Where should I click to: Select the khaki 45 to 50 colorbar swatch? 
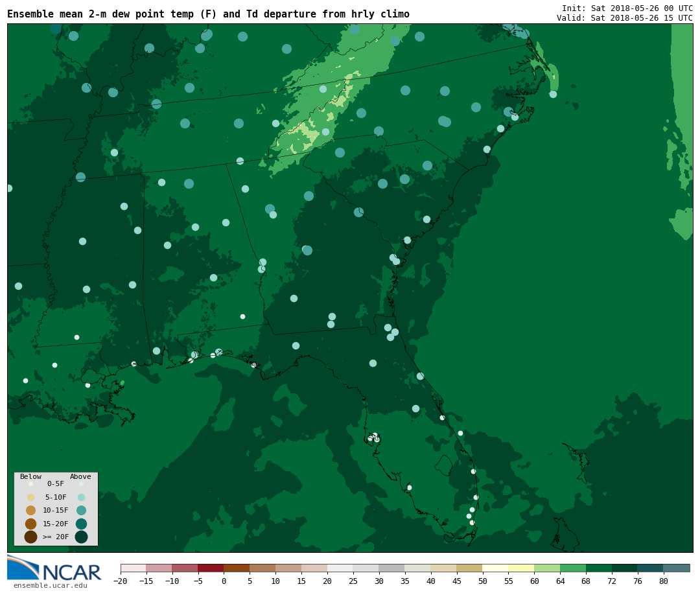click(x=470, y=568)
